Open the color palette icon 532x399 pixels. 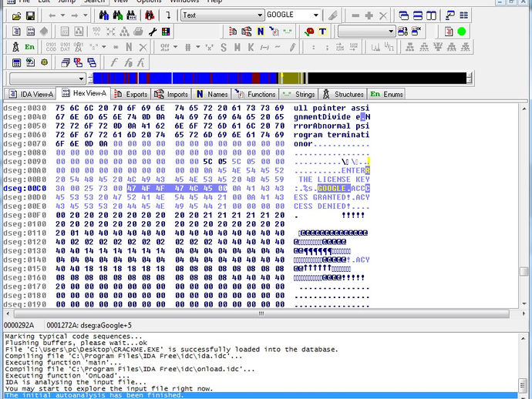166,32
